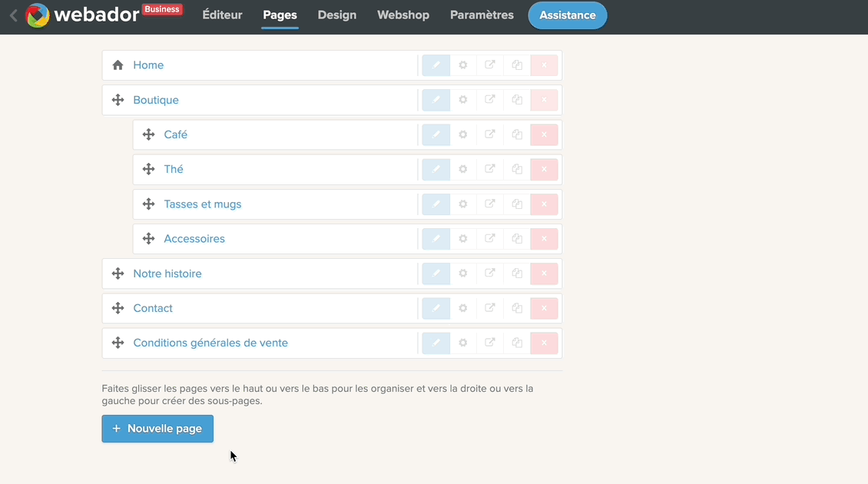Click the move handle for Contact
Screen dimensions: 868x484
(118, 308)
